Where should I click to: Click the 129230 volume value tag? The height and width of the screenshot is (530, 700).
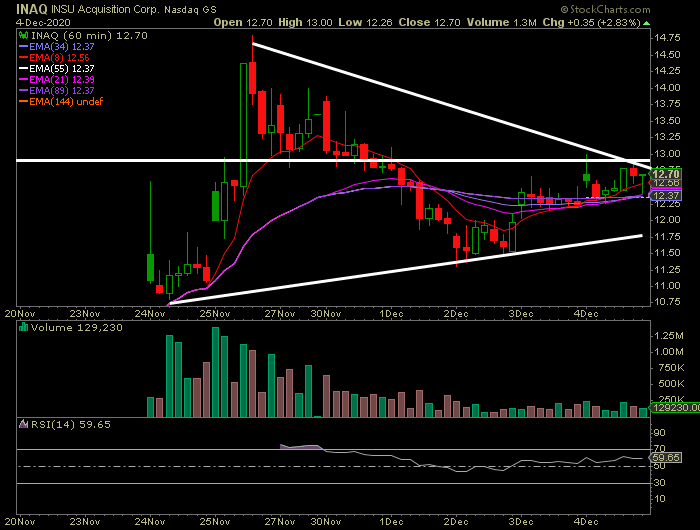[x=675, y=407]
